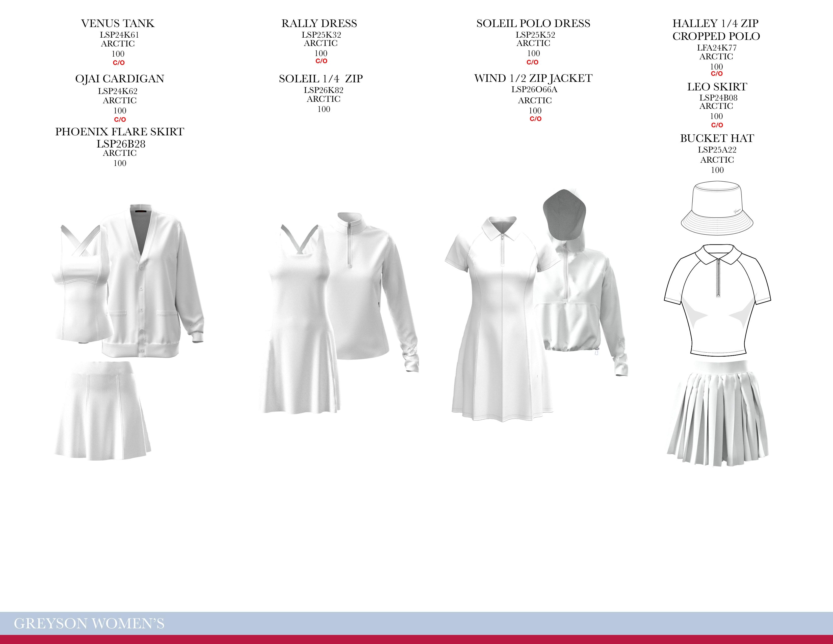Click the RALLY DRESS heading

click(319, 24)
